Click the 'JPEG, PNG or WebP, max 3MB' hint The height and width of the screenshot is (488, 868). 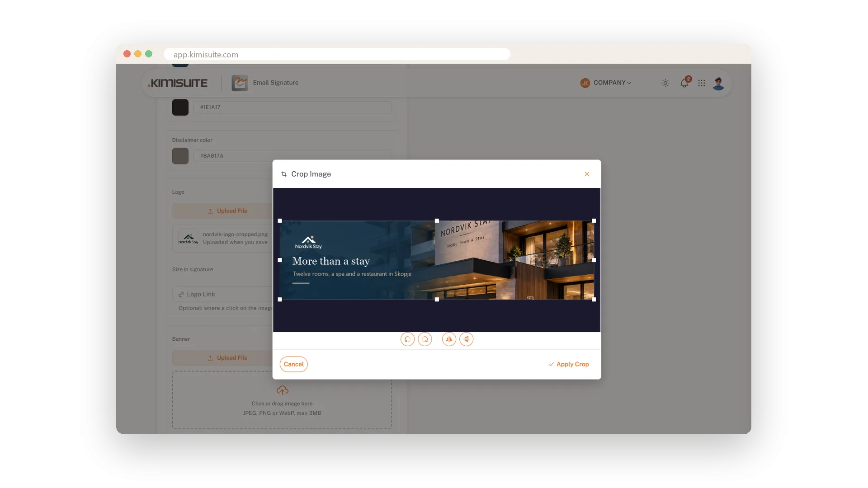282,413
